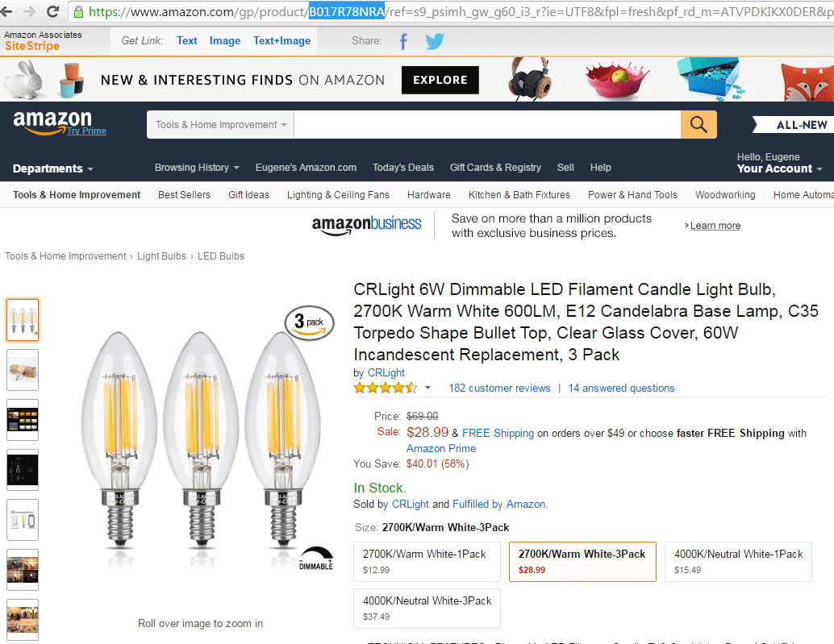The width and height of the screenshot is (834, 644).
Task: Select 2700K/Warm White-1Pack size option
Action: 427,562
